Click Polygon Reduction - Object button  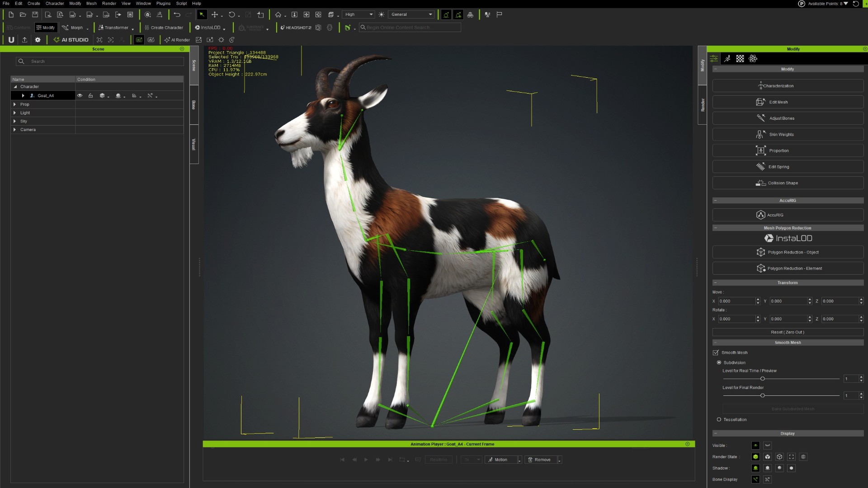pos(788,252)
